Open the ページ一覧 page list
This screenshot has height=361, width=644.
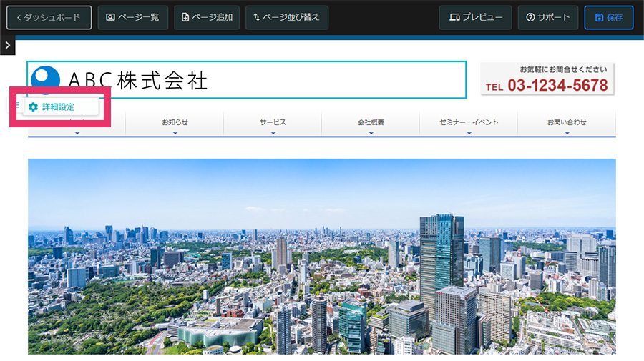tap(132, 17)
